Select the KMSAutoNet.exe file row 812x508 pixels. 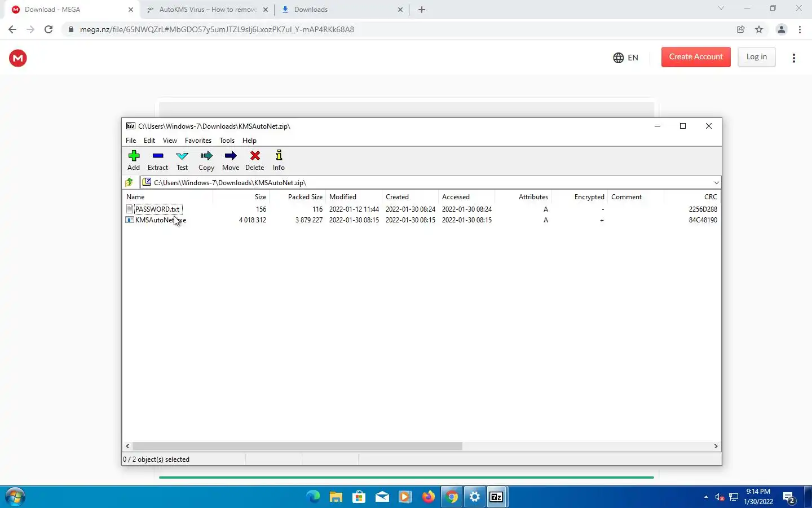point(422,220)
